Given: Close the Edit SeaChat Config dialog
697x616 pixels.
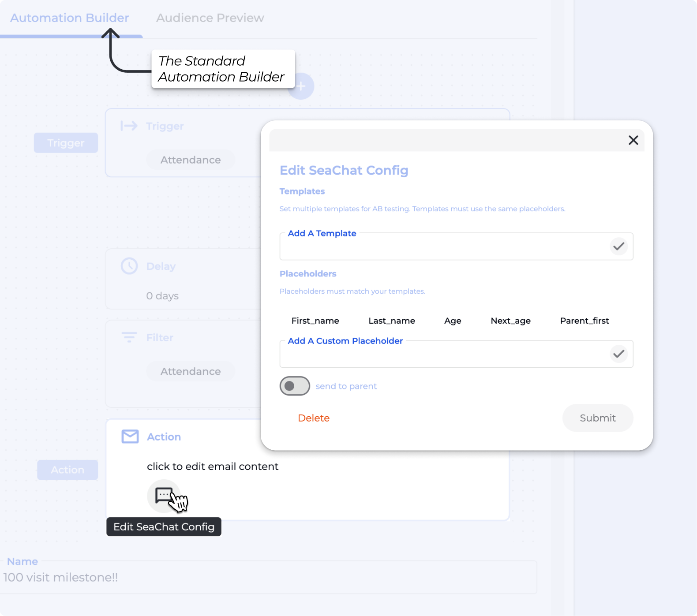Looking at the screenshot, I should coord(633,140).
